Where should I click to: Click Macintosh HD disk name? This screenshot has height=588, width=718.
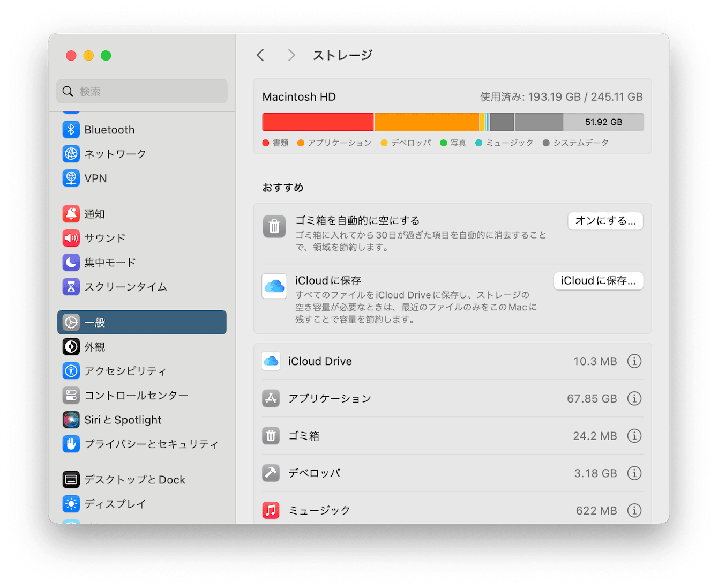coord(299,97)
